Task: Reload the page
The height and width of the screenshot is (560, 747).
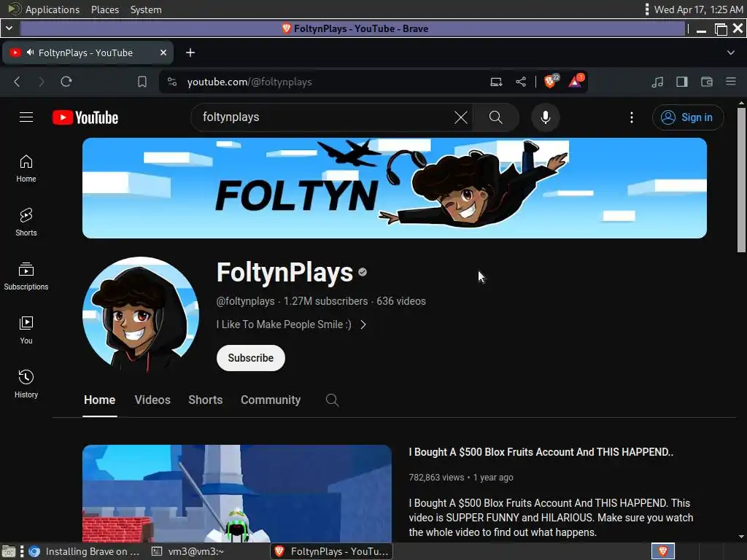Action: tap(66, 82)
